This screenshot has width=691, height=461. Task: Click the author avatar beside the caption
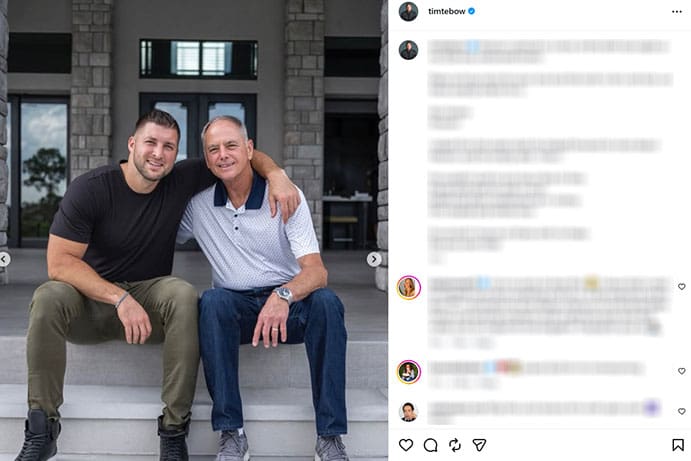pyautogui.click(x=408, y=50)
